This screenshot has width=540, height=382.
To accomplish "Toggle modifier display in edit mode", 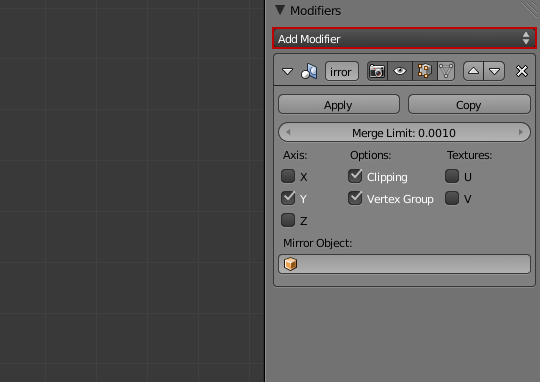I will [x=425, y=71].
